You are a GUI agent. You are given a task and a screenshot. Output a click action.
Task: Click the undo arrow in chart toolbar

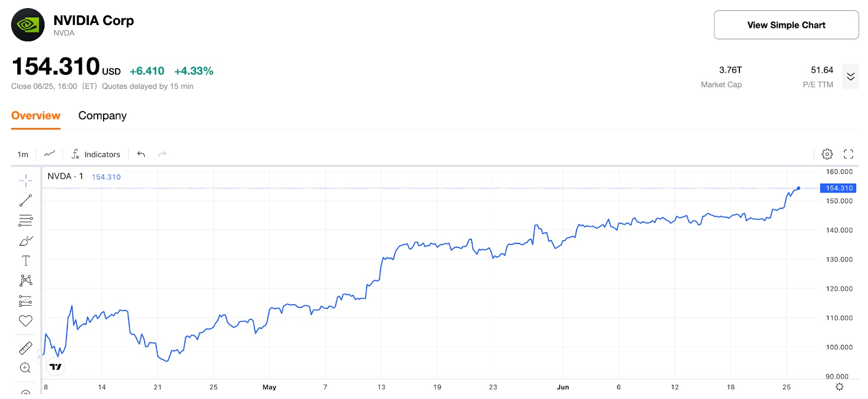pyautogui.click(x=141, y=155)
